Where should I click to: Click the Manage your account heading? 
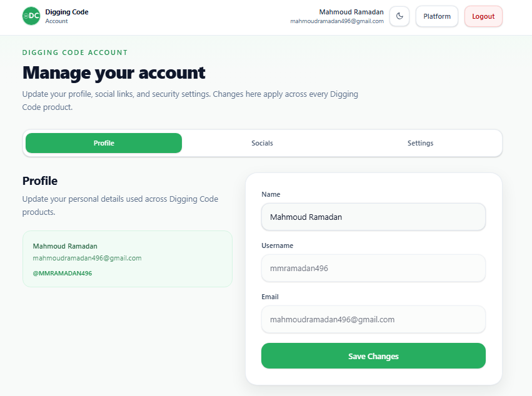[x=114, y=73]
